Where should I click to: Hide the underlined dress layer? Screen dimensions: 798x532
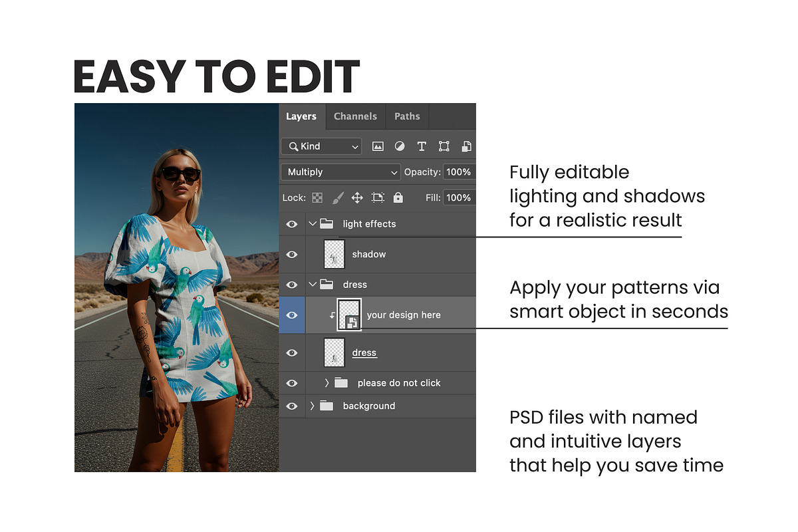point(291,352)
